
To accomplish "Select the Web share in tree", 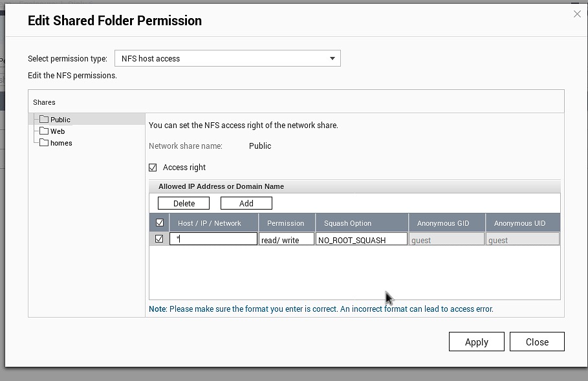I will (58, 131).
